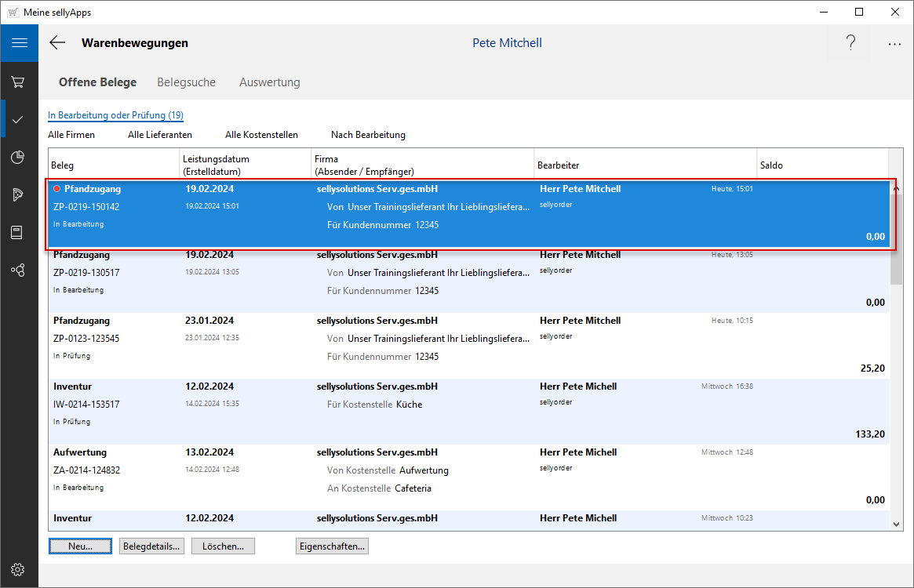The width and height of the screenshot is (914, 588).
Task: Open help via question mark icon
Action: point(850,43)
